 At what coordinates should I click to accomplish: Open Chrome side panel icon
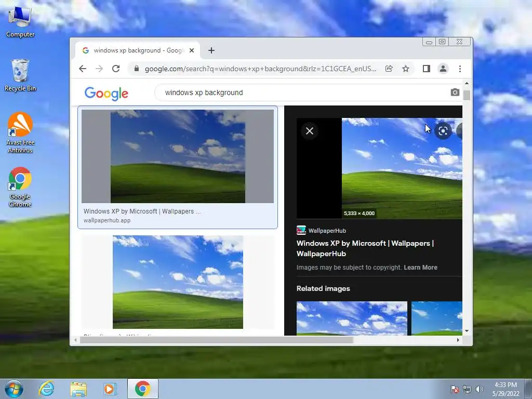pyautogui.click(x=427, y=69)
